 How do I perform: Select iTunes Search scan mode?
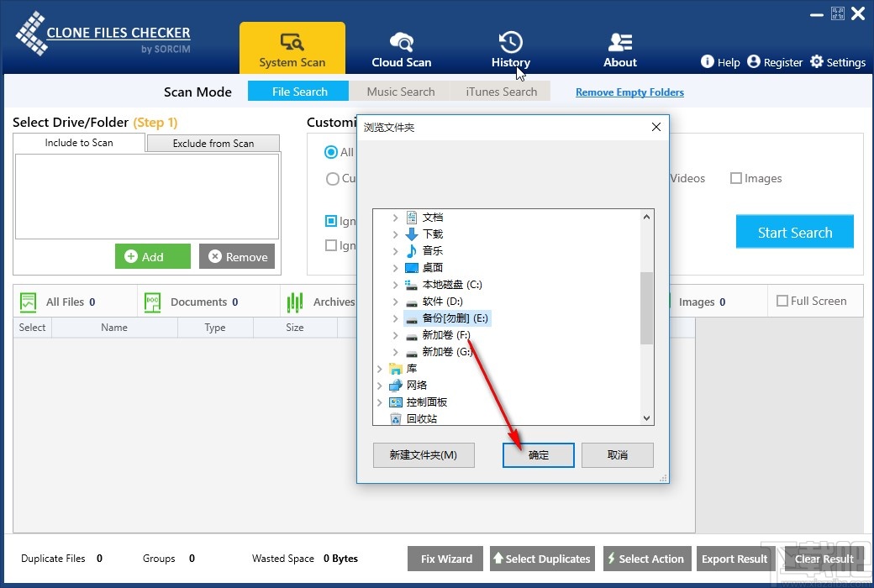tap(501, 92)
